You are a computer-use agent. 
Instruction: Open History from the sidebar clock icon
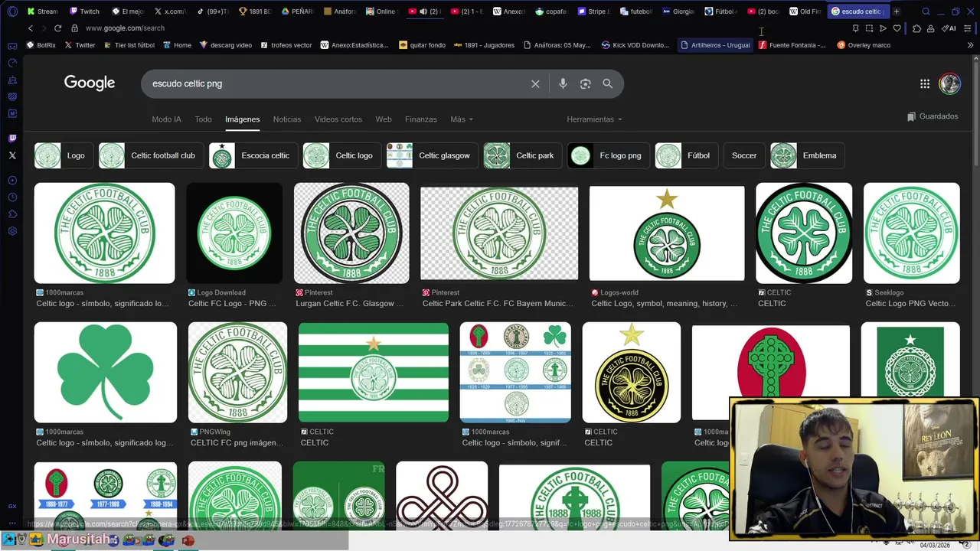(12, 197)
